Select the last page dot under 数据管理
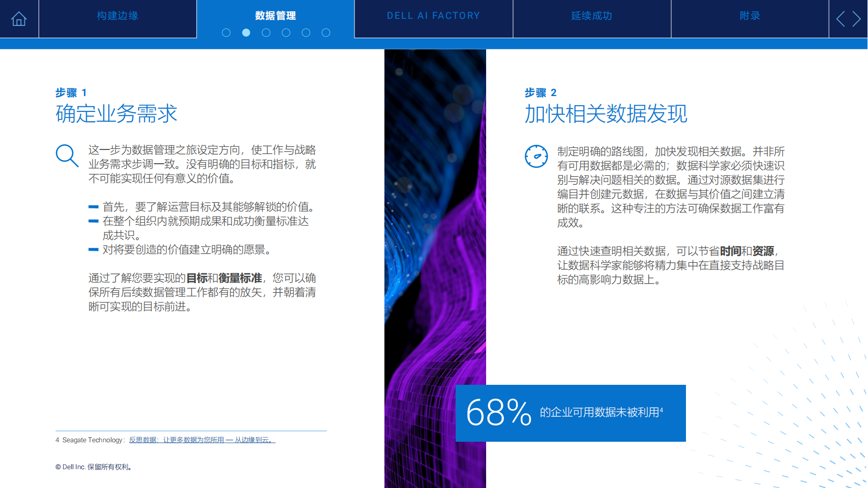Screen dimensions: 868x488 pos(326,33)
